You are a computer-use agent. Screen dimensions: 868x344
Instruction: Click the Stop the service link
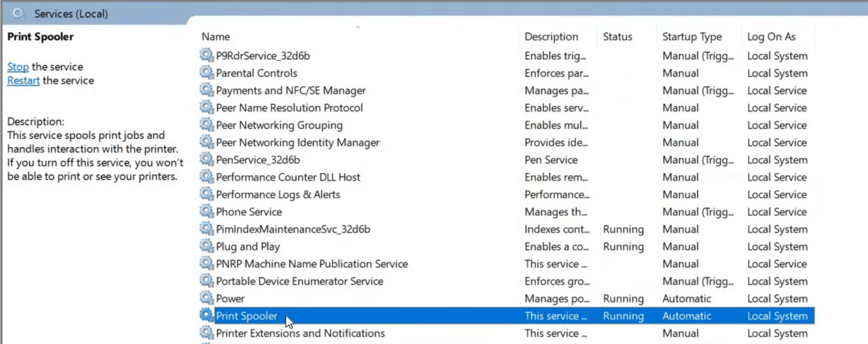pos(18,67)
